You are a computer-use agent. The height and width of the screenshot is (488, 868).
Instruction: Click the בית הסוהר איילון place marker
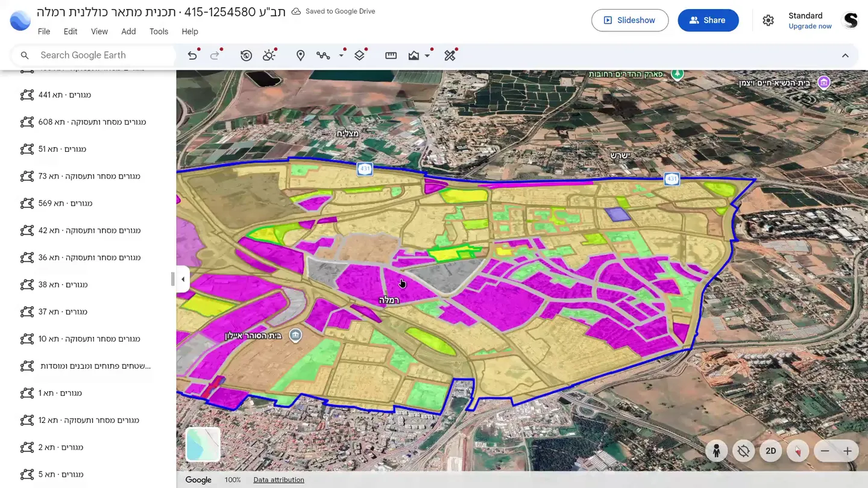295,335
